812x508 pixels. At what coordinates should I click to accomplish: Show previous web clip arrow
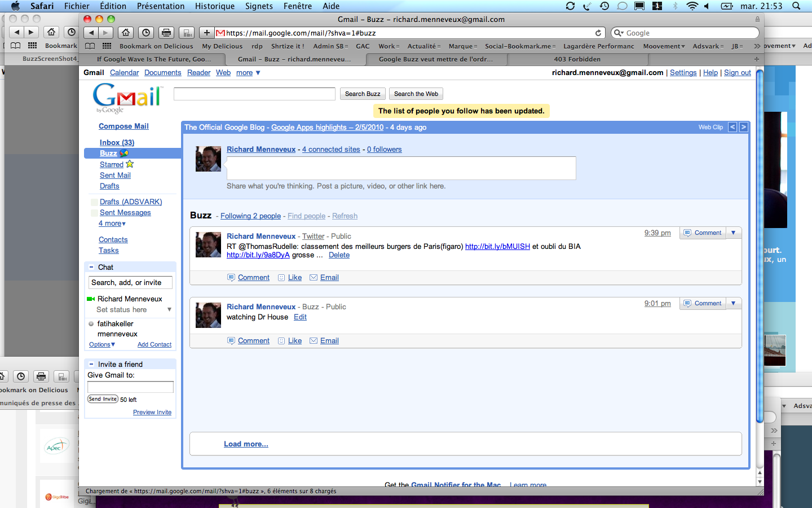pos(732,127)
